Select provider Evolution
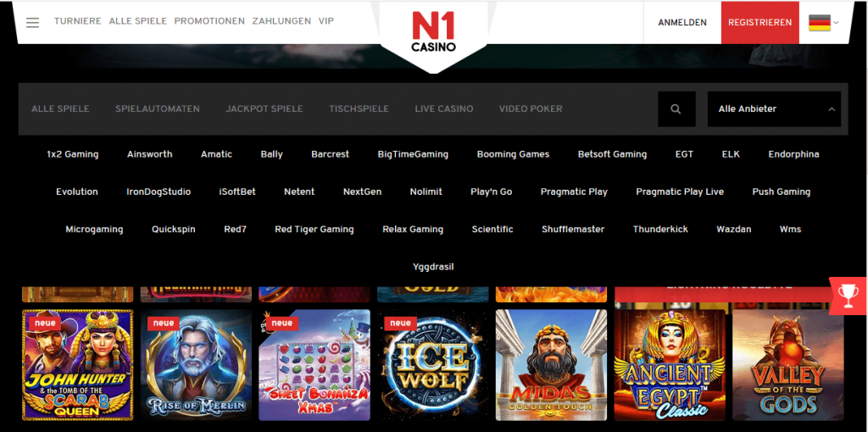The height and width of the screenshot is (432, 868). tap(77, 192)
